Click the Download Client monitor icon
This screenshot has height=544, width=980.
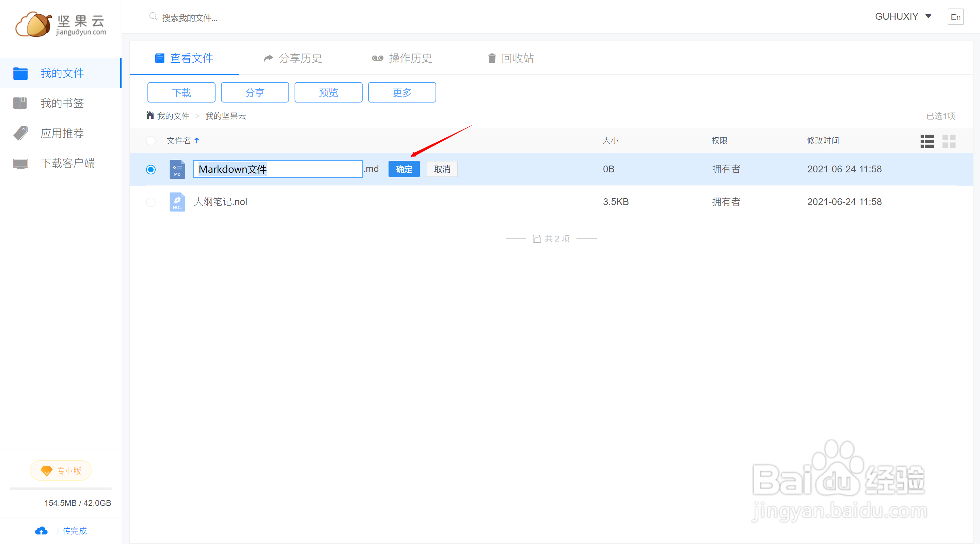click(20, 163)
